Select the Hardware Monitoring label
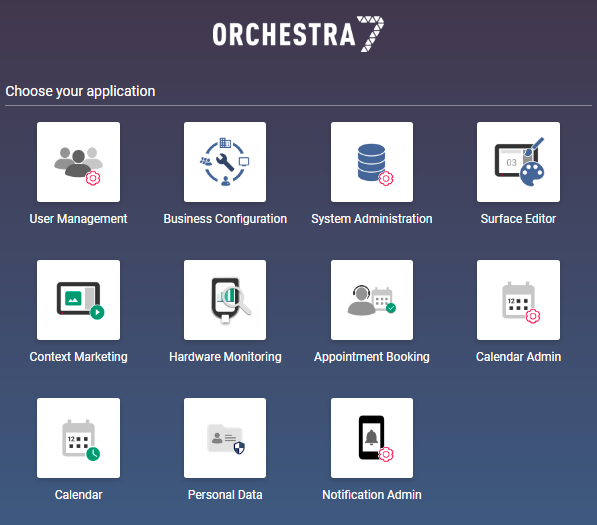 pyautogui.click(x=225, y=357)
